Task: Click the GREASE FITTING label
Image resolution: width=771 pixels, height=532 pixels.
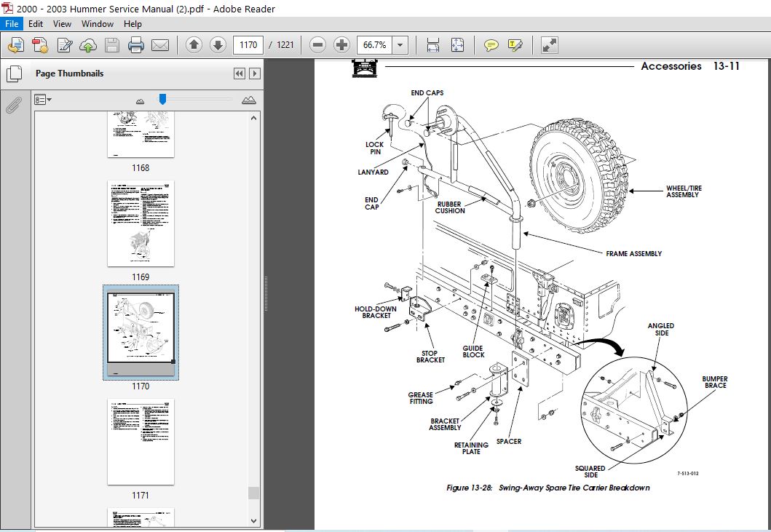Action: point(420,398)
